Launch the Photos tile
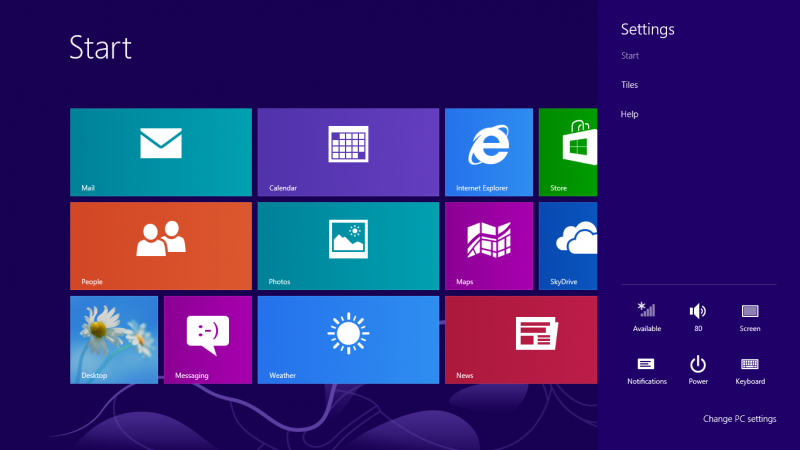This screenshot has width=800, height=450. coord(348,245)
